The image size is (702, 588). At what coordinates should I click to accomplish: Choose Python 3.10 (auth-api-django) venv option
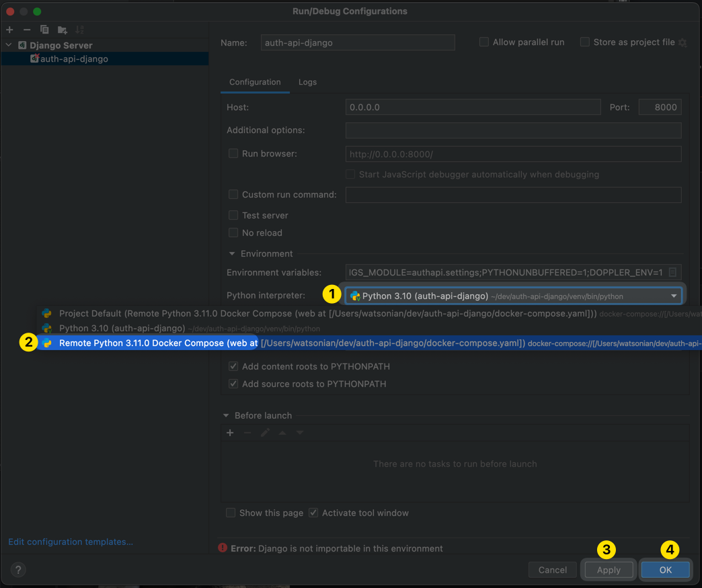click(369, 328)
